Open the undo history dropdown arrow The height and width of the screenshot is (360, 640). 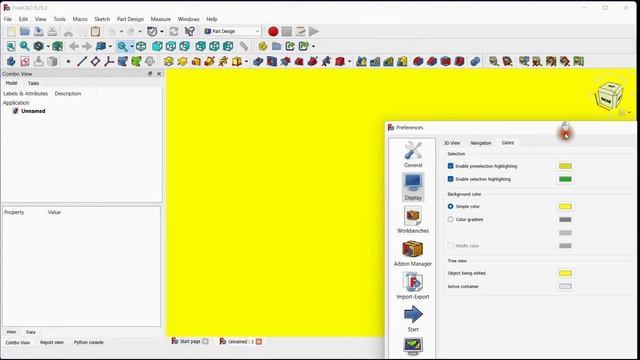pyautogui.click(x=121, y=31)
